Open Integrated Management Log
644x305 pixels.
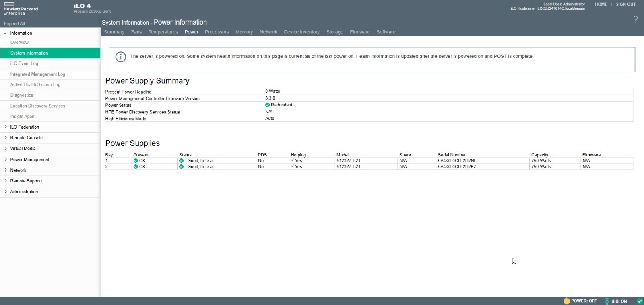(50, 74)
